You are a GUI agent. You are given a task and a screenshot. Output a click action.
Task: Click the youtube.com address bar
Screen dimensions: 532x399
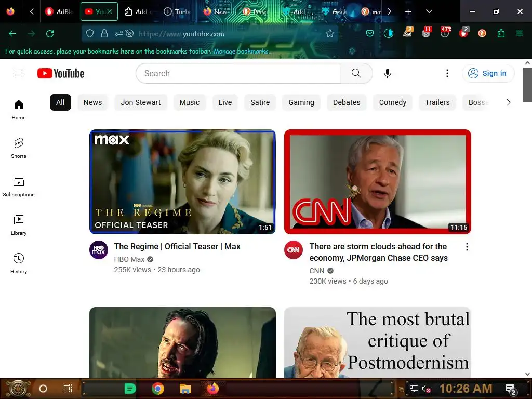(228, 34)
